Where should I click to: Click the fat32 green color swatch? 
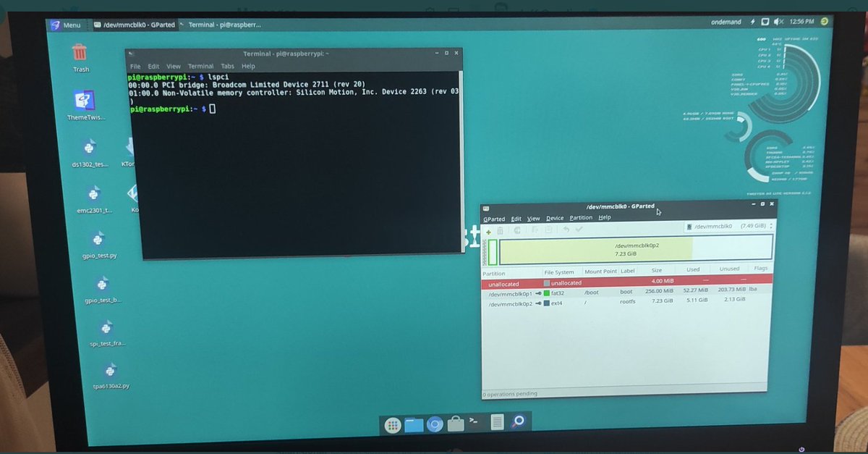(547, 293)
